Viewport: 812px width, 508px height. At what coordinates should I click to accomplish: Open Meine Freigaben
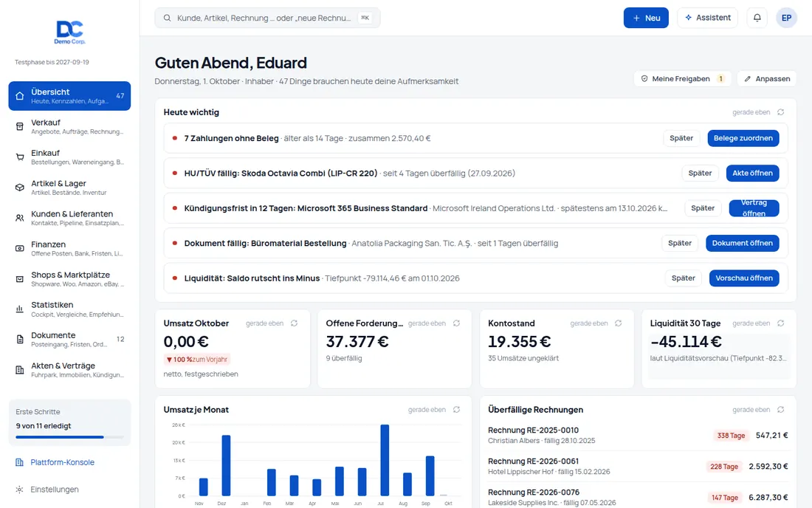pos(683,79)
